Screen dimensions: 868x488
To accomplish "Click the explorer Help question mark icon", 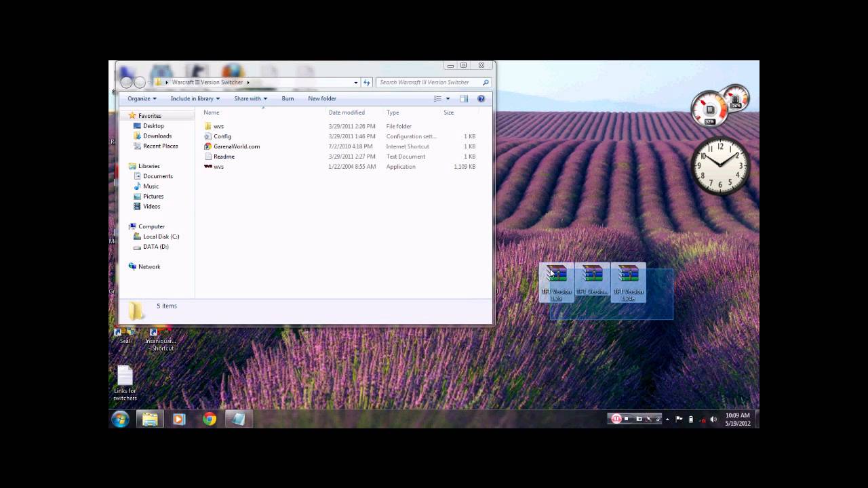I will (481, 99).
